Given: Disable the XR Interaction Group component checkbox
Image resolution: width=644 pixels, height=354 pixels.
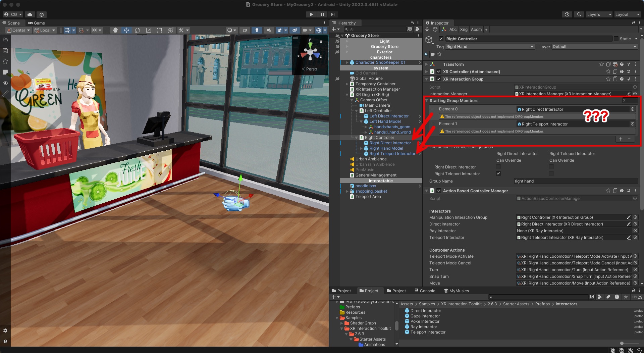Looking at the screenshot, I should 439,79.
